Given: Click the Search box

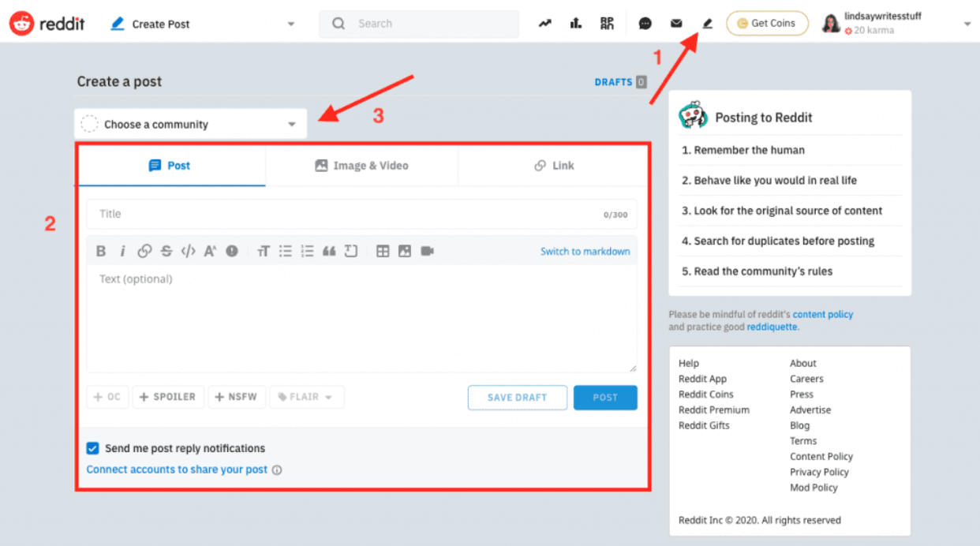Looking at the screenshot, I should pos(419,24).
